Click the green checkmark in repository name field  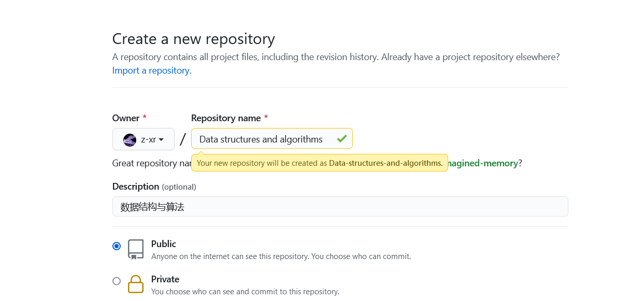(341, 139)
